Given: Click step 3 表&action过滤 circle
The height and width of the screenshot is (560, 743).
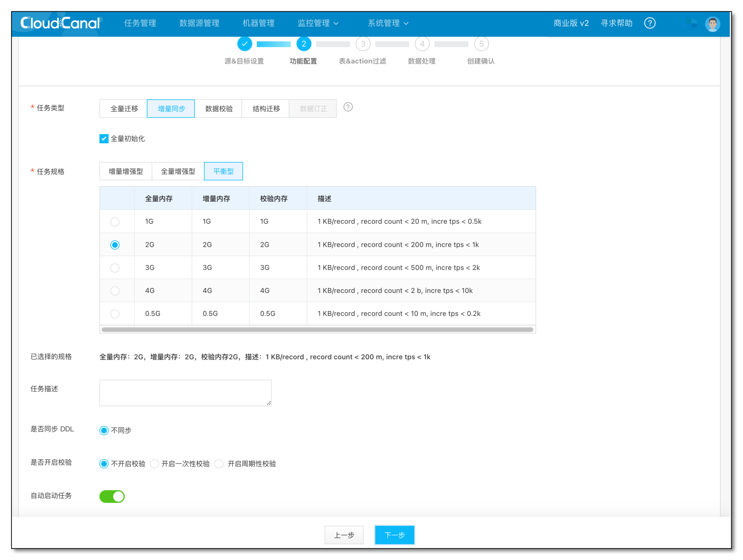Looking at the screenshot, I should 363,44.
